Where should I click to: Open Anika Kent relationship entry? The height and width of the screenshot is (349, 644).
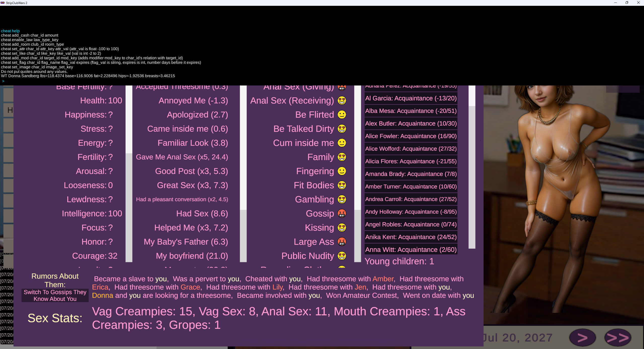411,237
